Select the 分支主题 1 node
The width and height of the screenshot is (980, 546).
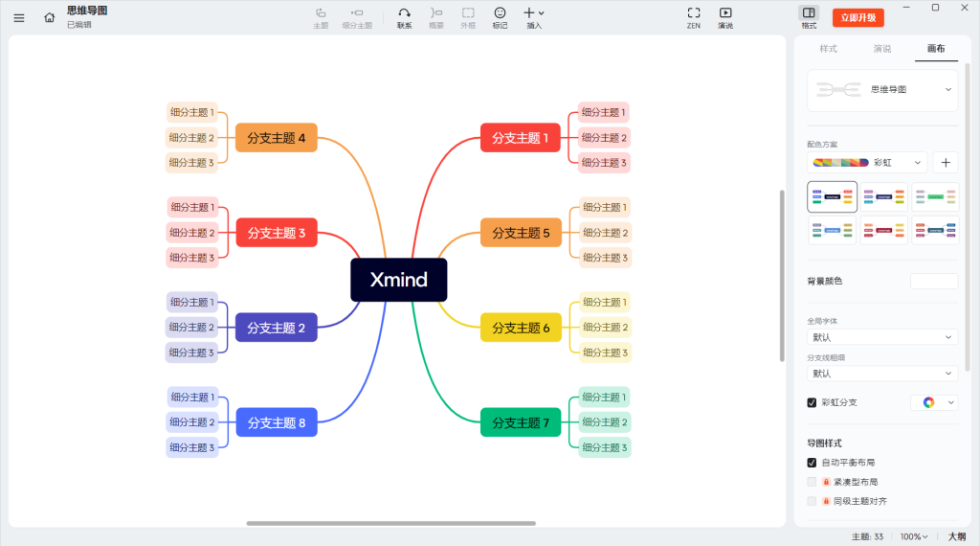(x=520, y=138)
